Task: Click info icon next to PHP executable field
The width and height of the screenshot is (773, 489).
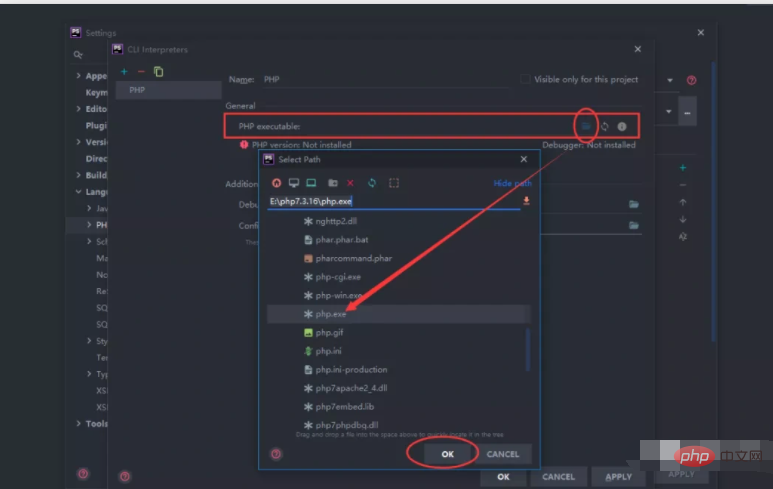Action: point(622,126)
